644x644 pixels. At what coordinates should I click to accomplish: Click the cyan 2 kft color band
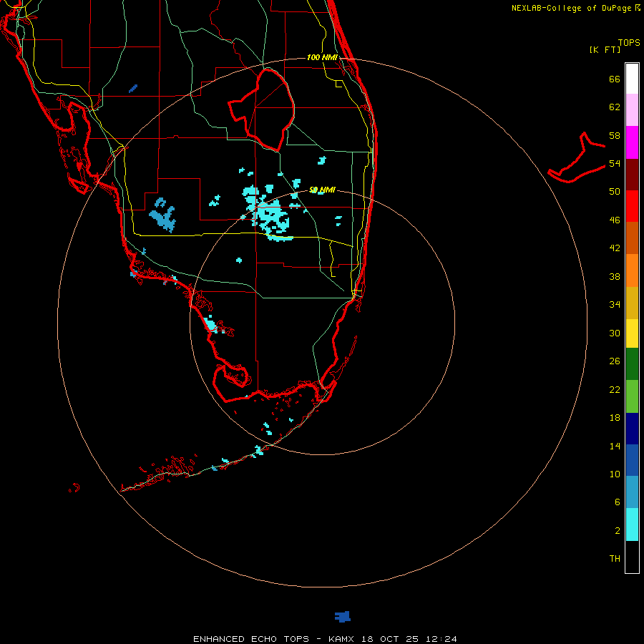(632, 525)
